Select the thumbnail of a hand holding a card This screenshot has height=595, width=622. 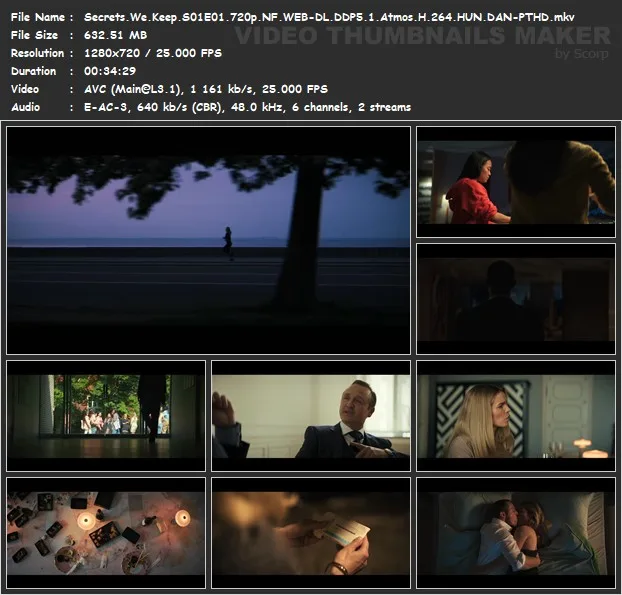311,533
